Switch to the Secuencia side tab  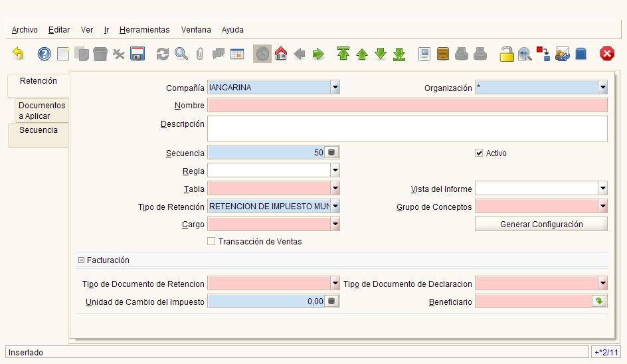coord(39,136)
